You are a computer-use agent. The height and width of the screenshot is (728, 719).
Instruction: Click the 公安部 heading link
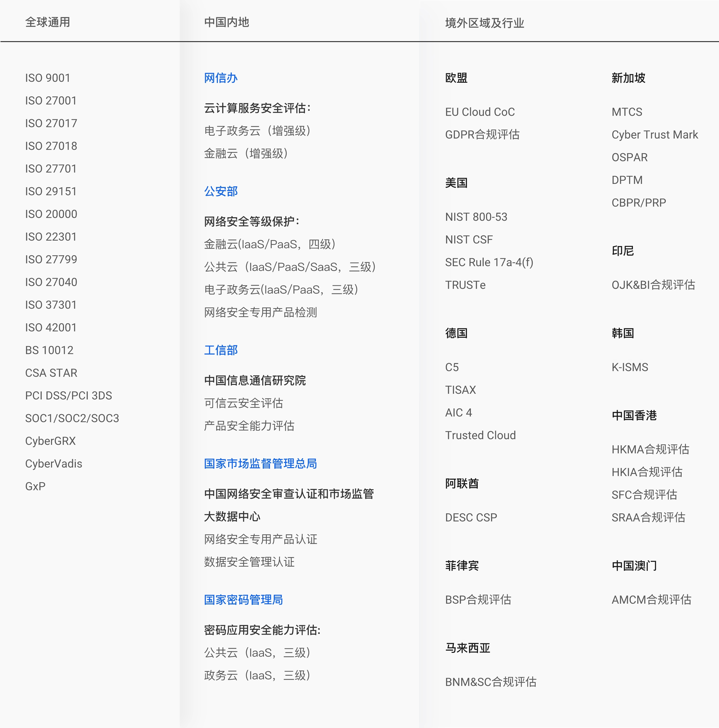221,191
